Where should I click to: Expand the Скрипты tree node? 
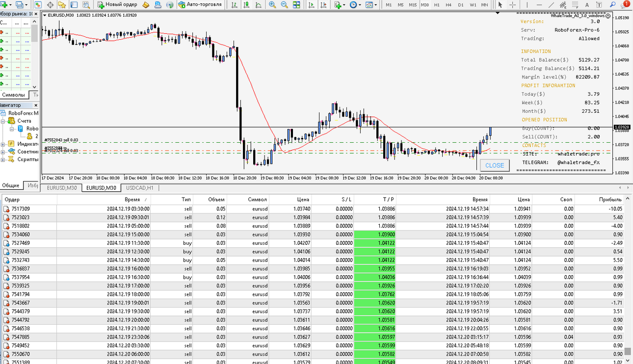tap(3, 159)
